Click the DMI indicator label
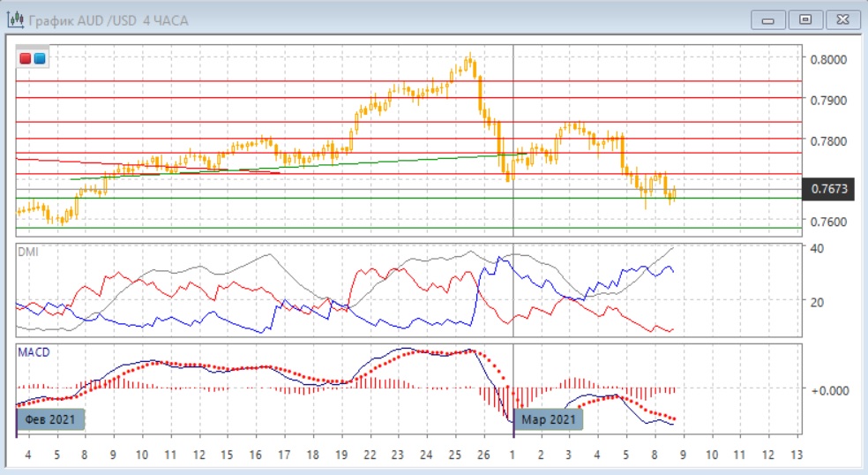 (x=28, y=252)
